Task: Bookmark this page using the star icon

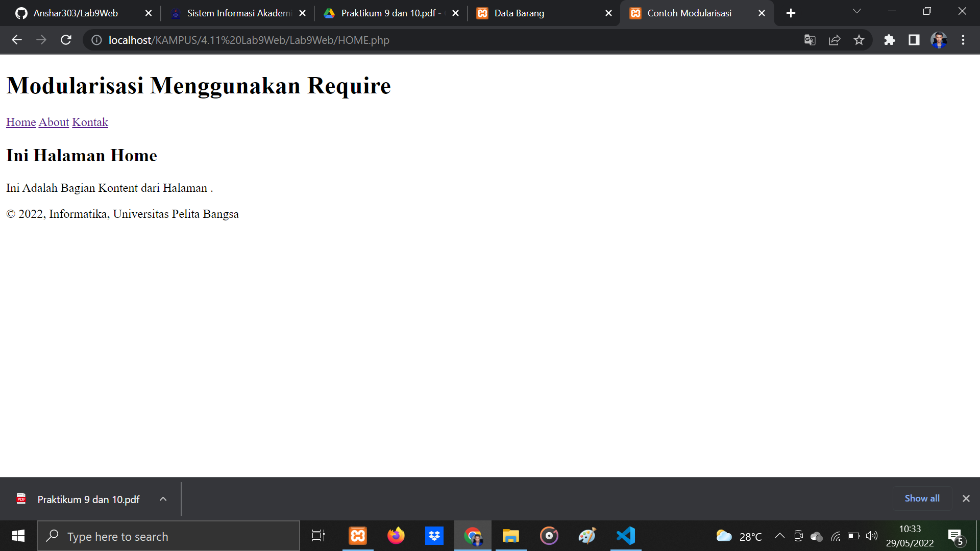Action: pyautogui.click(x=859, y=40)
